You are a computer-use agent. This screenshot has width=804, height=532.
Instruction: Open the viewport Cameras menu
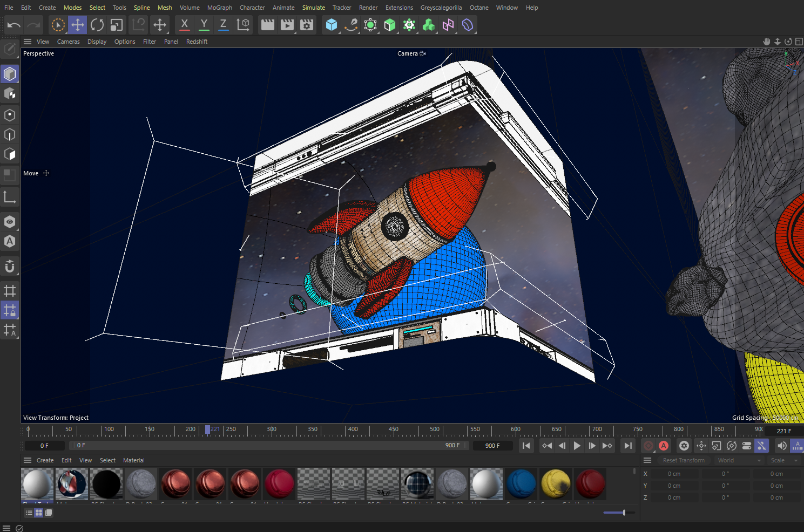69,42
